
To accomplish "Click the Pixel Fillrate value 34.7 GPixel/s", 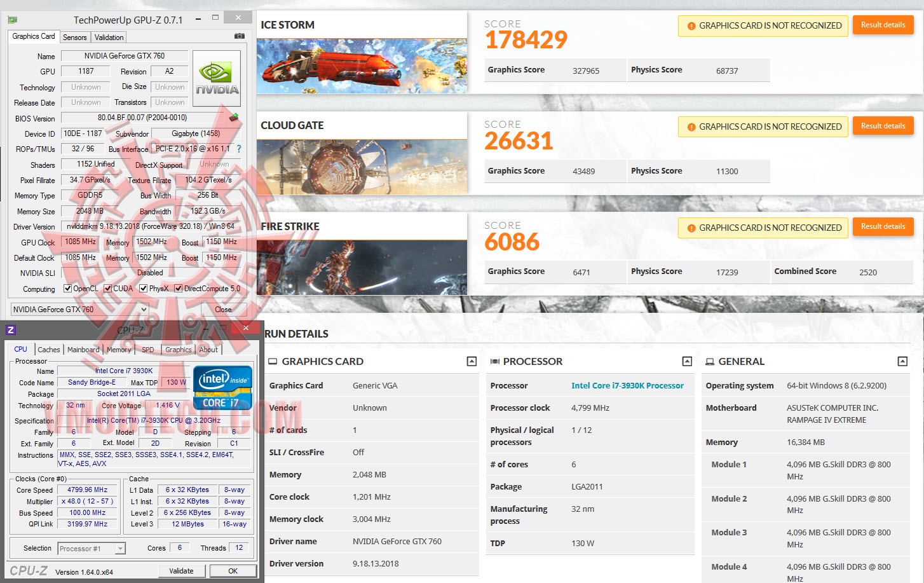I will [90, 180].
